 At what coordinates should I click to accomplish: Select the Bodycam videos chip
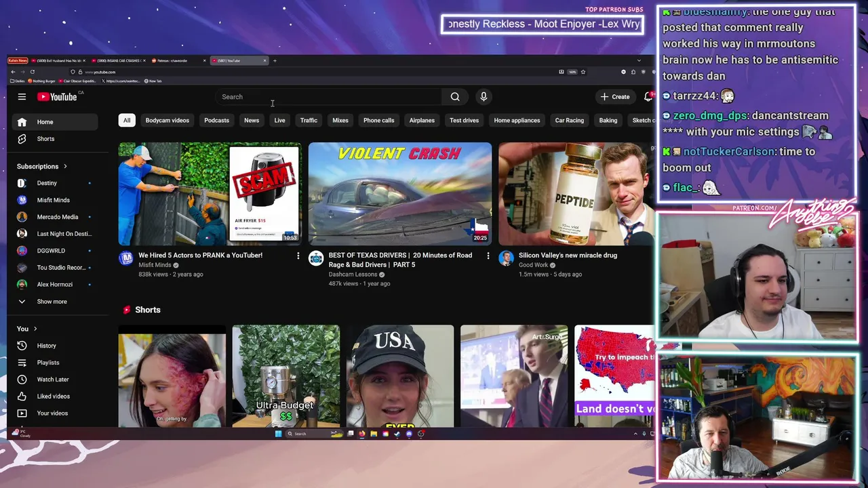click(167, 121)
